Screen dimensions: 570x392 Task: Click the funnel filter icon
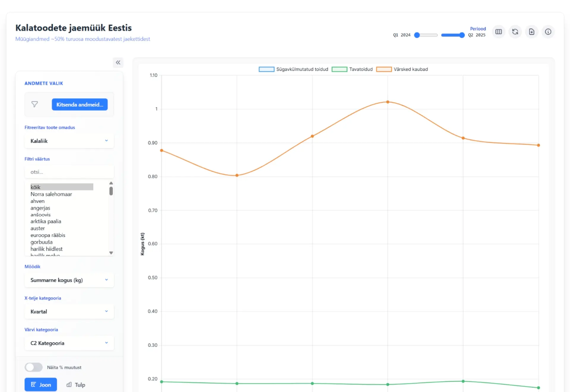click(x=35, y=104)
